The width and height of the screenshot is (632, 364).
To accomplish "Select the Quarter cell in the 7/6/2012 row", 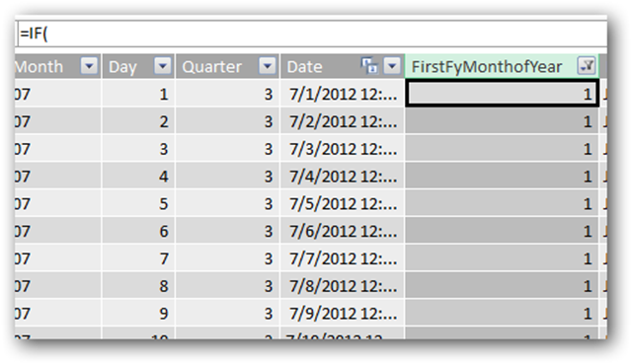I will (x=227, y=231).
